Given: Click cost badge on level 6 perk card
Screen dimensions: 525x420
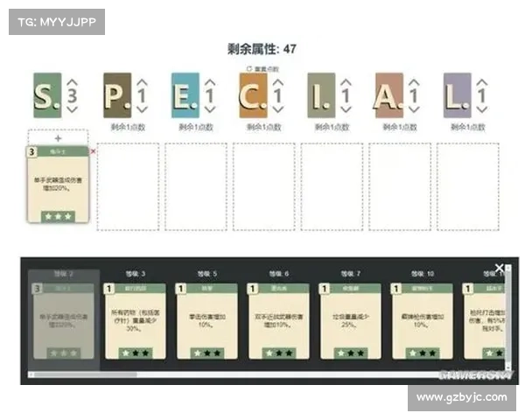Looking at the screenshot, I should click(x=253, y=289).
